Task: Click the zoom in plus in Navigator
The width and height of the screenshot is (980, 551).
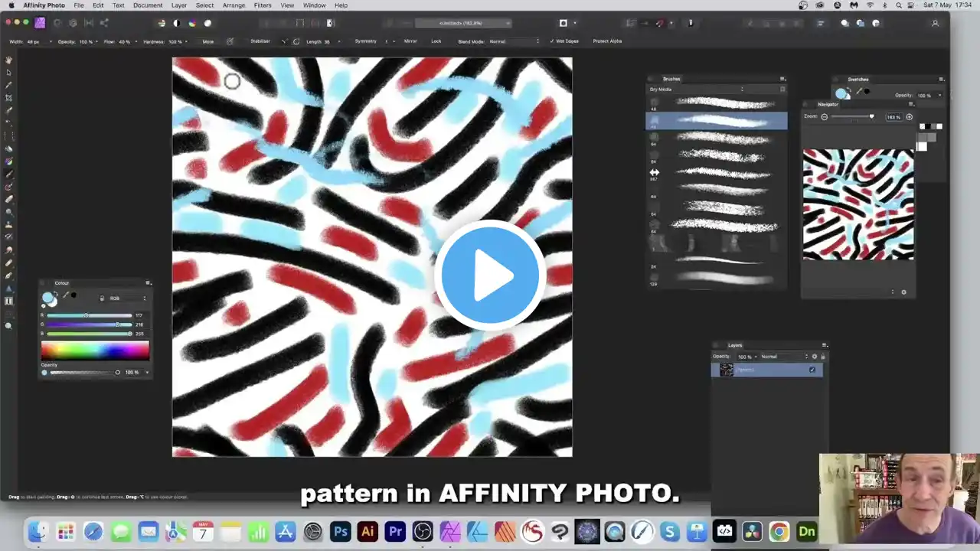Action: (x=910, y=117)
